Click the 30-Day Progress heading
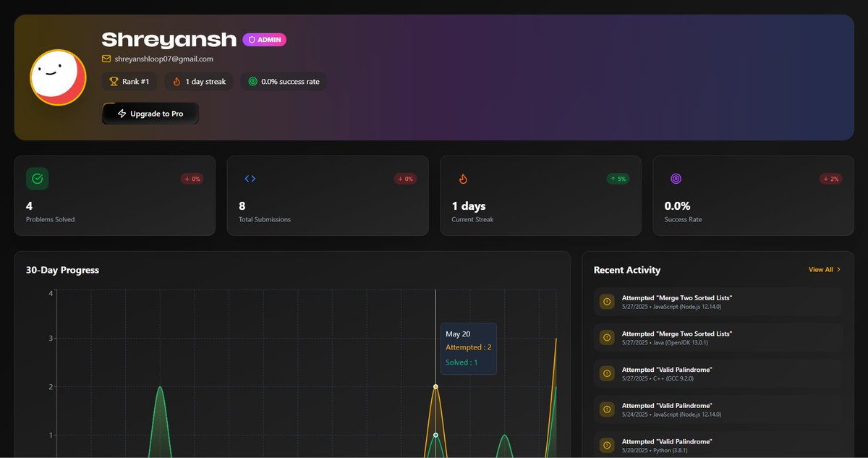The height and width of the screenshot is (458, 868). tap(62, 270)
